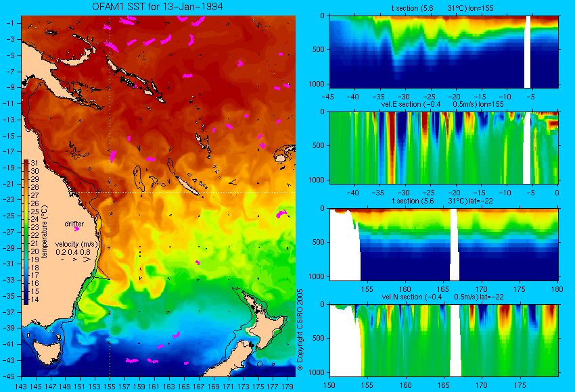
Task: Click the "500" depth label of the vel.E section
Action: pyautogui.click(x=319, y=145)
